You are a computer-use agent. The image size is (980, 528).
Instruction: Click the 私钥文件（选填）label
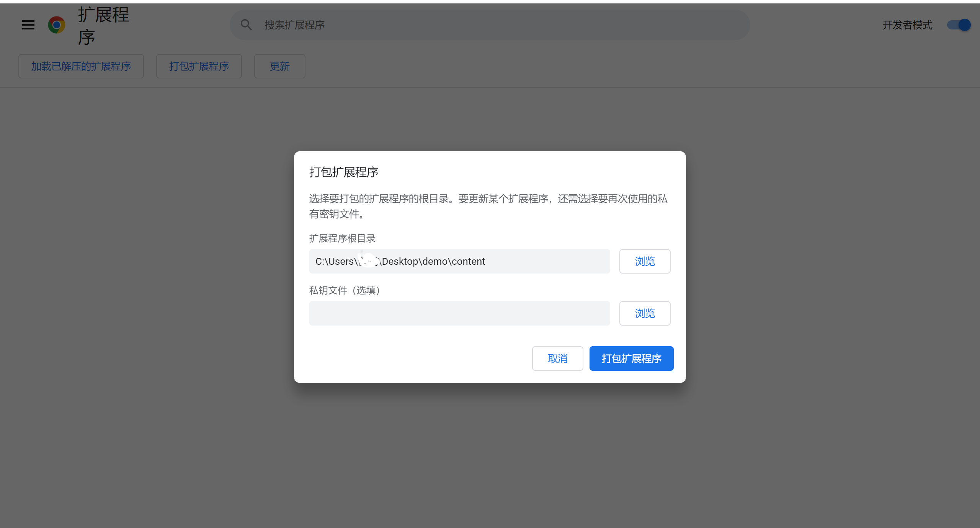click(x=344, y=290)
